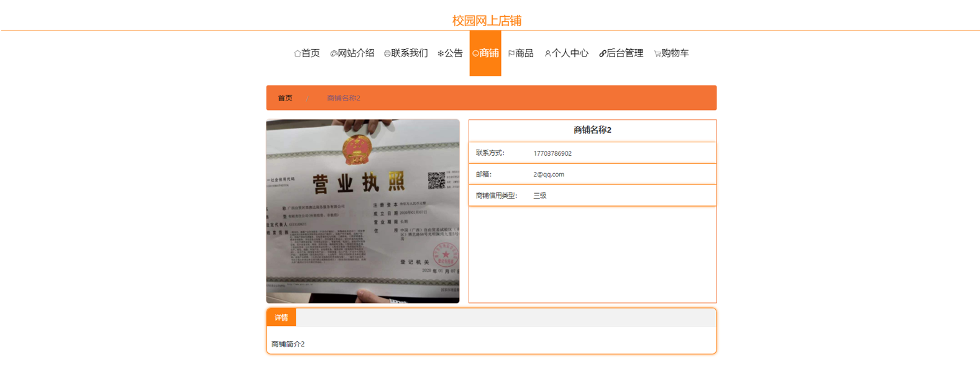Click the email value 2@qq.com
The image size is (980, 365).
(x=549, y=174)
